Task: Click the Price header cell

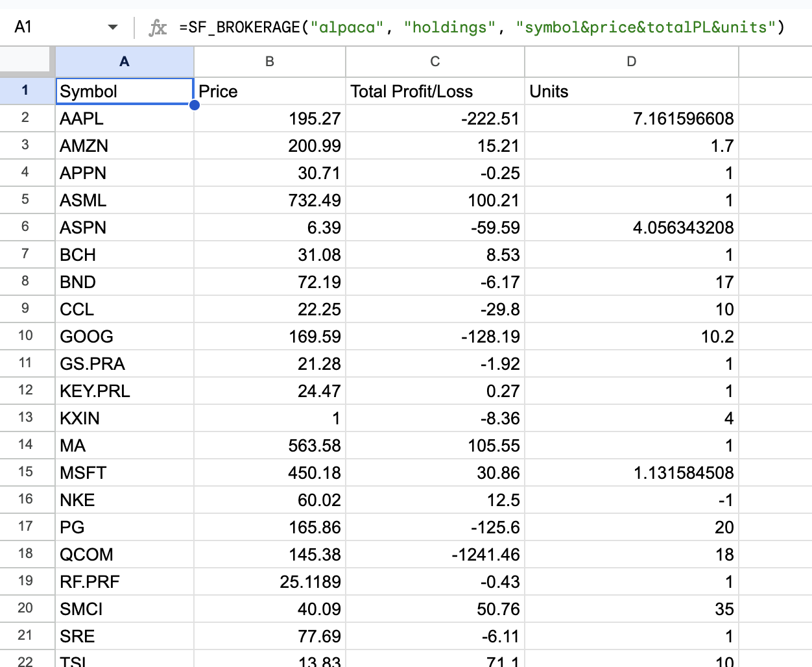Action: pyautogui.click(x=270, y=91)
